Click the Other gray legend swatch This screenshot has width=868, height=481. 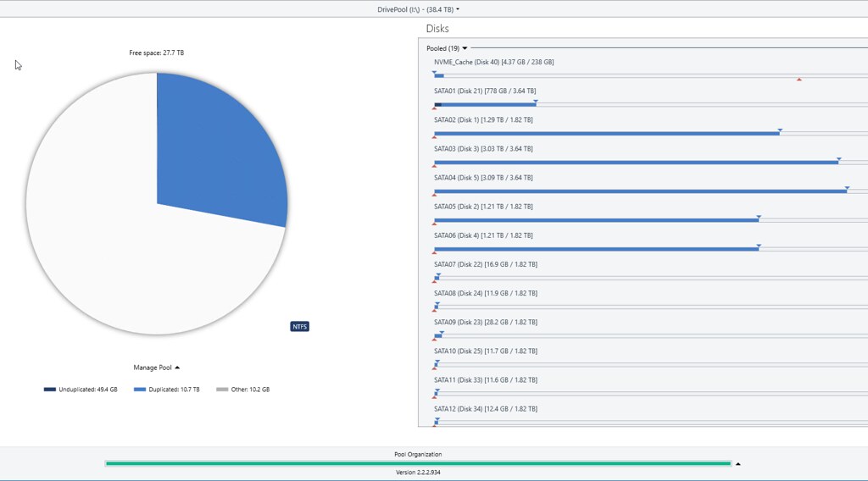(x=222, y=390)
